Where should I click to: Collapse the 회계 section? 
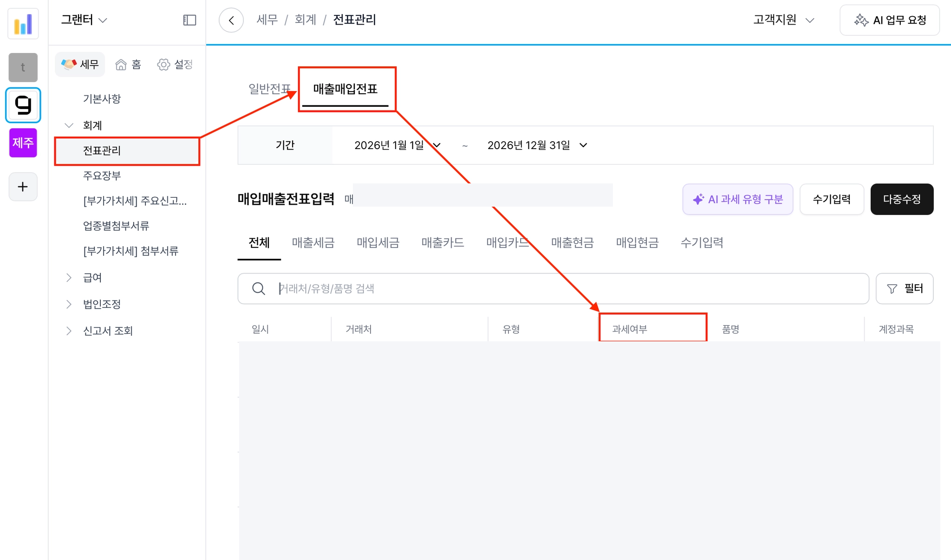point(69,125)
